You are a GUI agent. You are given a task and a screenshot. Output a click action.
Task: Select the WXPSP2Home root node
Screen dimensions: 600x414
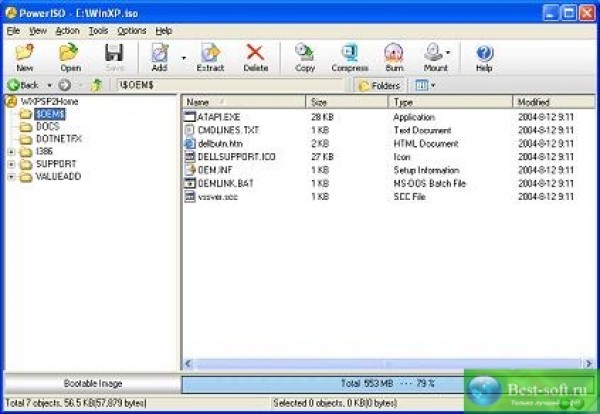point(49,101)
